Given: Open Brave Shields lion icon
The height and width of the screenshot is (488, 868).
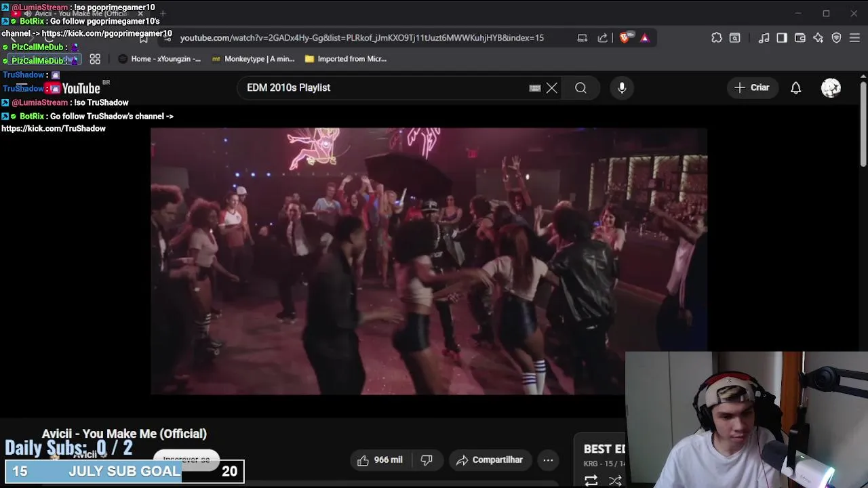Looking at the screenshot, I should (x=625, y=38).
